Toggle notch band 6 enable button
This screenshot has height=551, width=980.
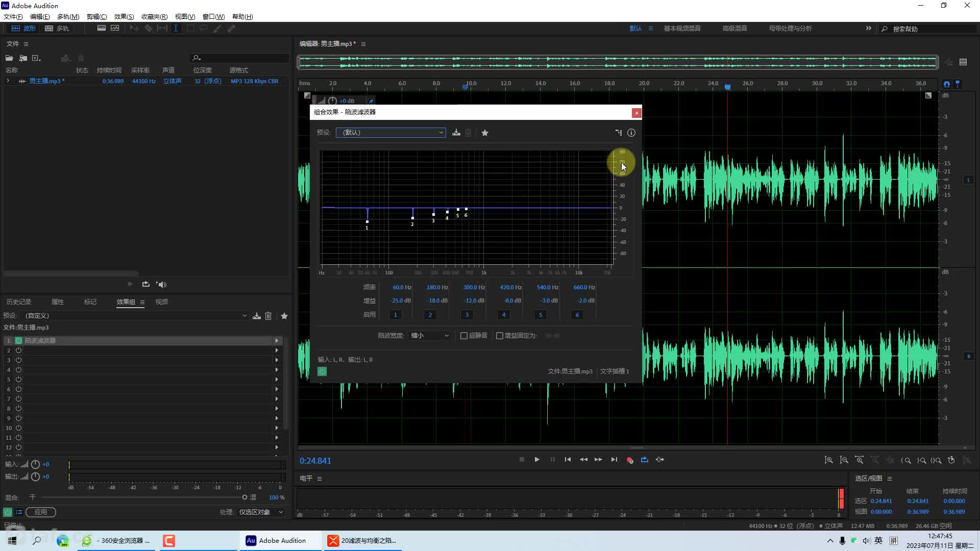(x=577, y=315)
